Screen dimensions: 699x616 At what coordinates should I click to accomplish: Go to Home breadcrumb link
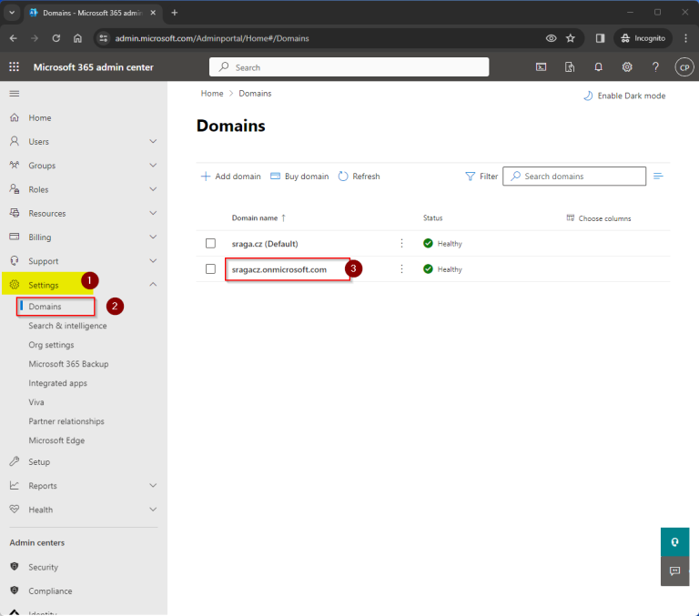coord(212,94)
